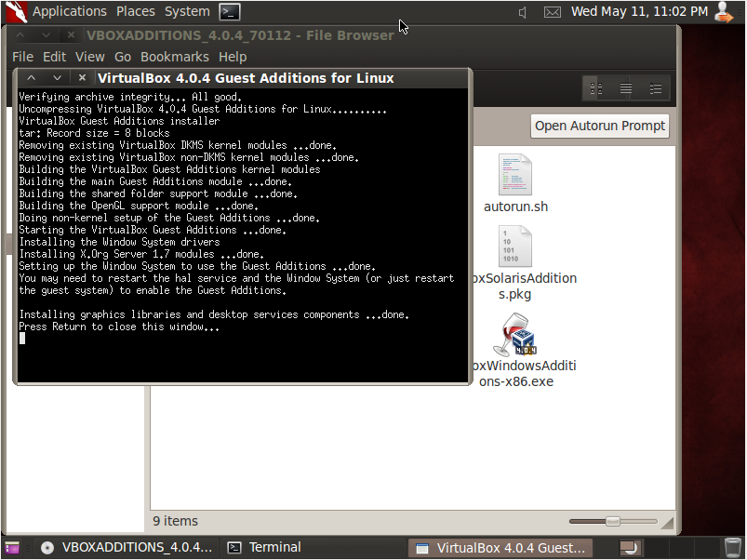This screenshot has width=747, height=560.
Task: Click the volume speaker icon
Action: pos(523,12)
